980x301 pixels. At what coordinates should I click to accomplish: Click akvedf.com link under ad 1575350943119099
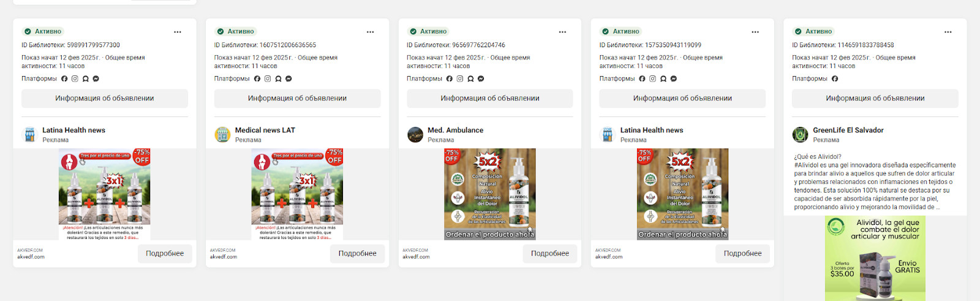609,257
